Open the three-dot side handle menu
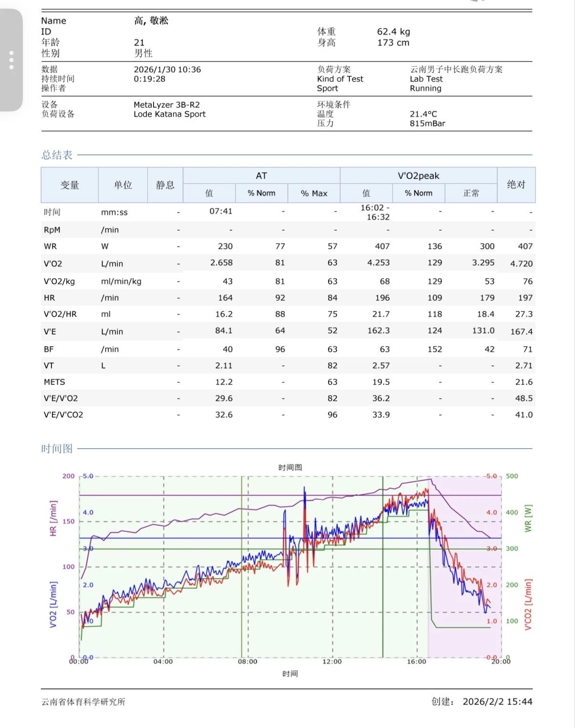Image resolution: width=575 pixels, height=728 pixels. pos(11,61)
